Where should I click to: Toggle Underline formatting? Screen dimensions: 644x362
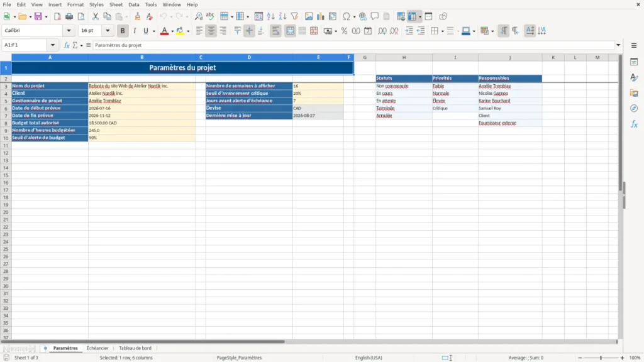(145, 31)
